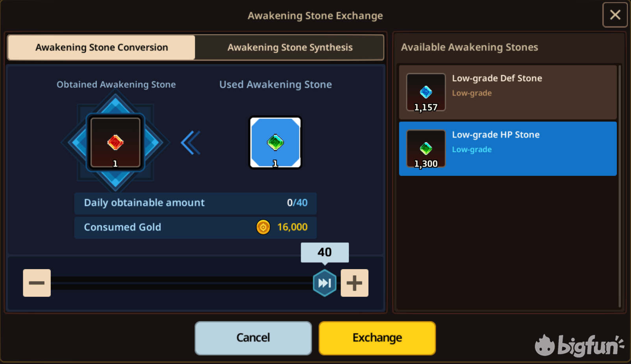
Task: Click the double chevron conversion arrow
Action: click(191, 142)
